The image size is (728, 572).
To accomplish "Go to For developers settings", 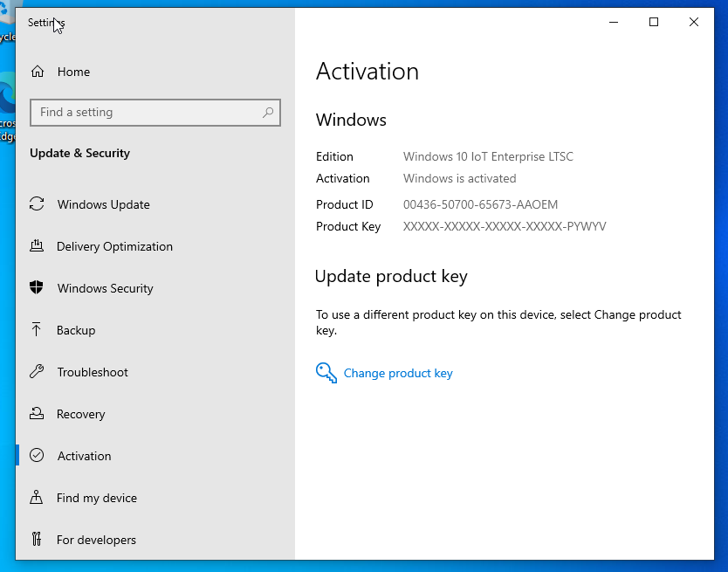I will pos(96,540).
